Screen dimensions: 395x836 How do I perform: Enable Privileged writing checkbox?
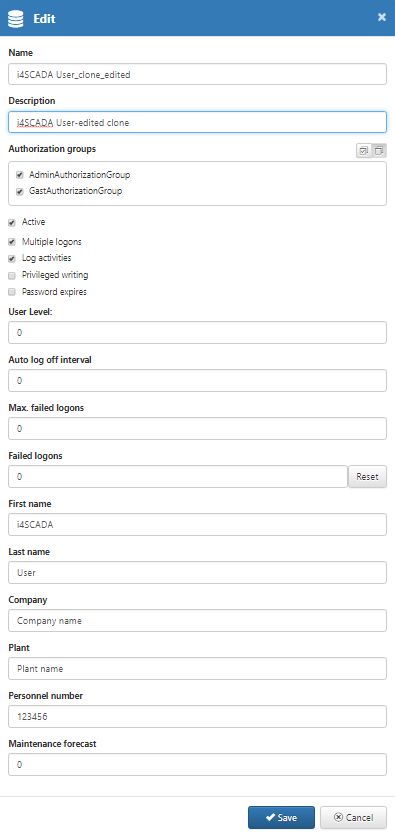(x=12, y=276)
